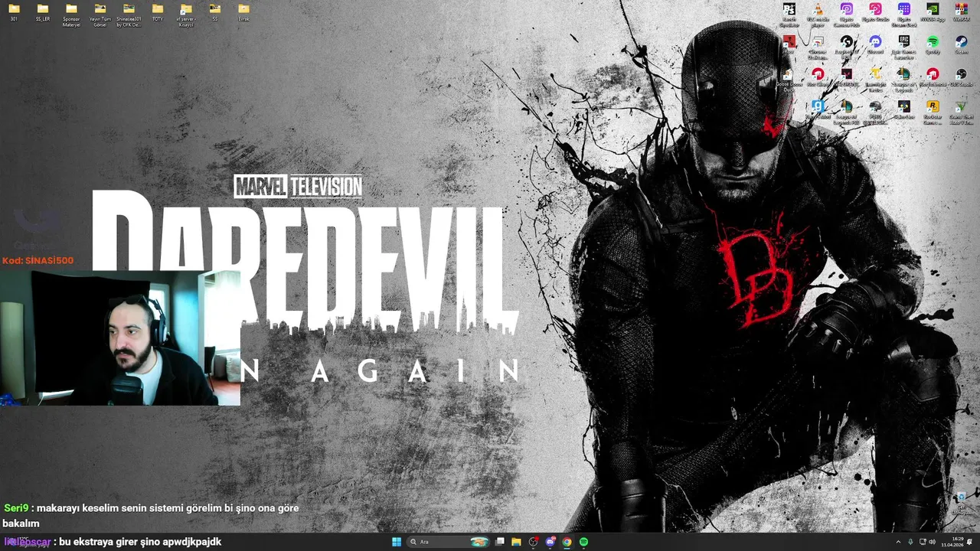The width and height of the screenshot is (980, 551).
Task: Show hidden system tray icons
Action: click(x=899, y=542)
